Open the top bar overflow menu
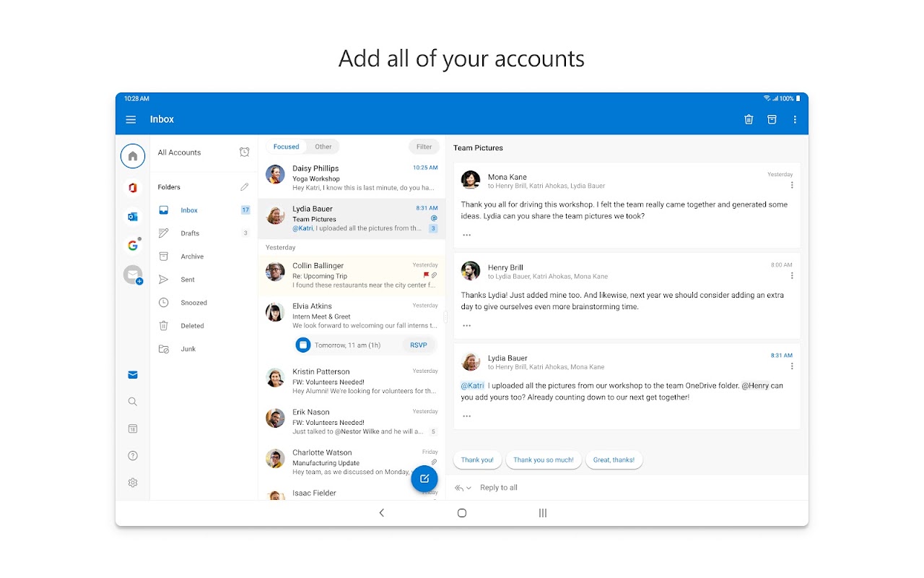The image size is (924, 578). (x=795, y=120)
